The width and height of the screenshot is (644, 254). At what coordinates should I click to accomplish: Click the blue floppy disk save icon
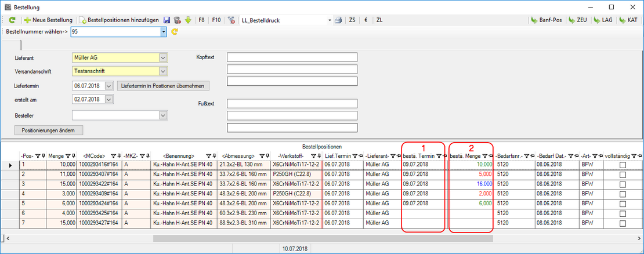pyautogui.click(x=167, y=20)
